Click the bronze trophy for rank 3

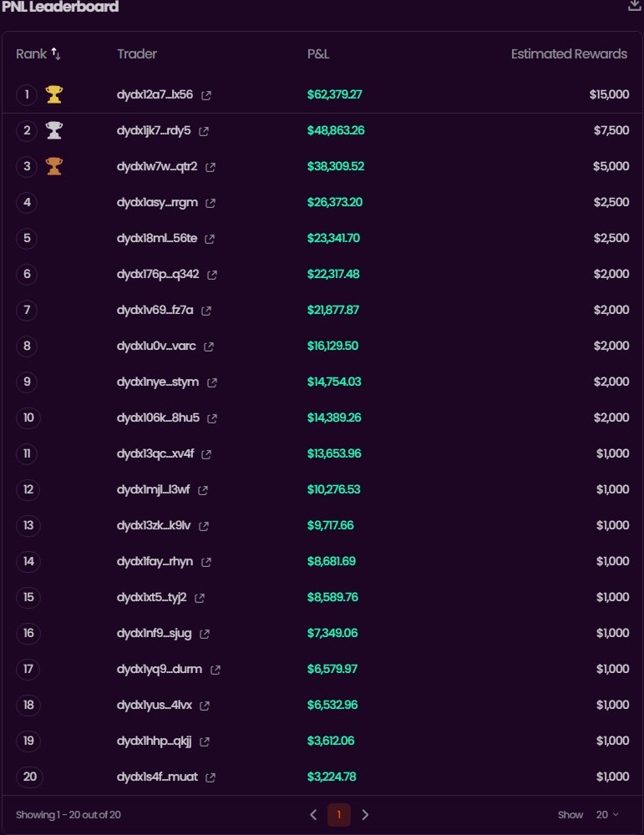click(x=54, y=166)
